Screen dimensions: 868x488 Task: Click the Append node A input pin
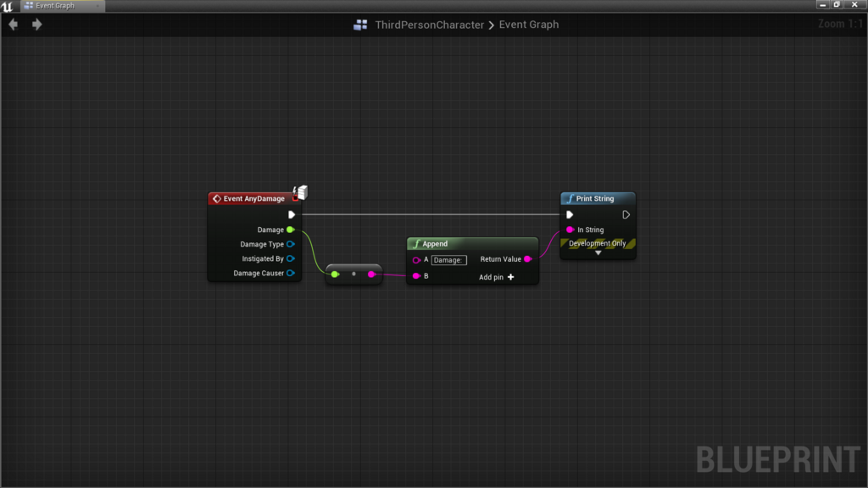click(x=416, y=260)
